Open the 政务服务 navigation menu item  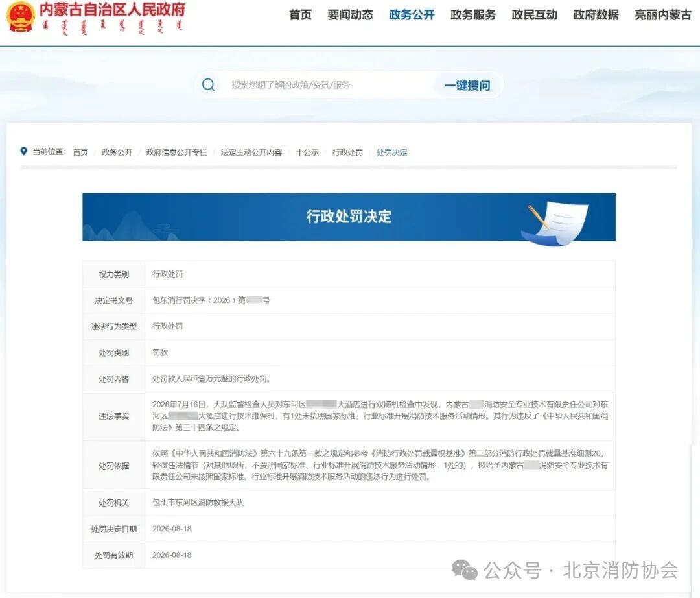click(x=473, y=15)
